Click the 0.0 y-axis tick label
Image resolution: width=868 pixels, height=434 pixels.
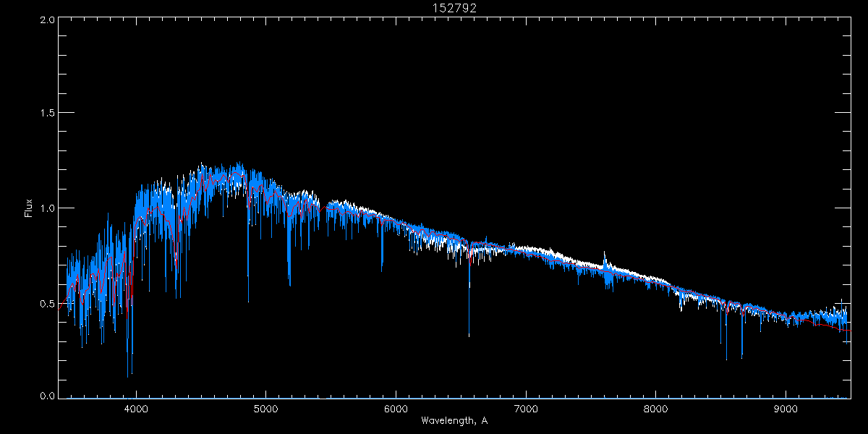coord(48,396)
